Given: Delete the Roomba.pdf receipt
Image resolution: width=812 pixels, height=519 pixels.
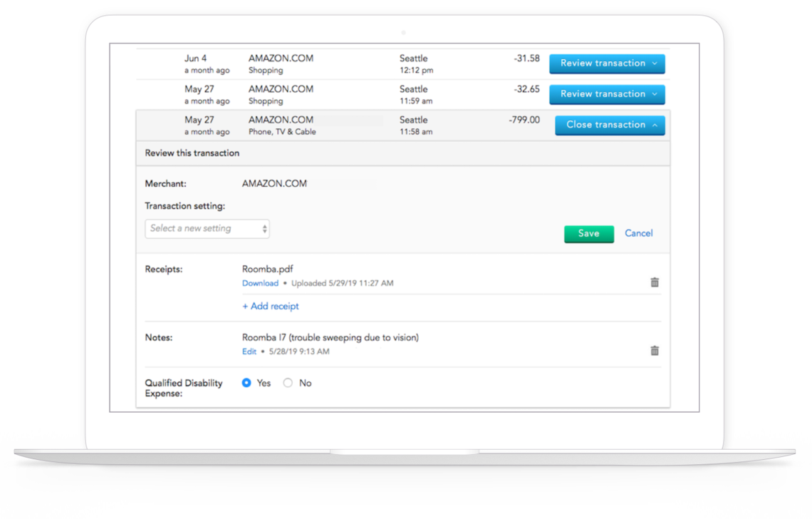Looking at the screenshot, I should (655, 282).
